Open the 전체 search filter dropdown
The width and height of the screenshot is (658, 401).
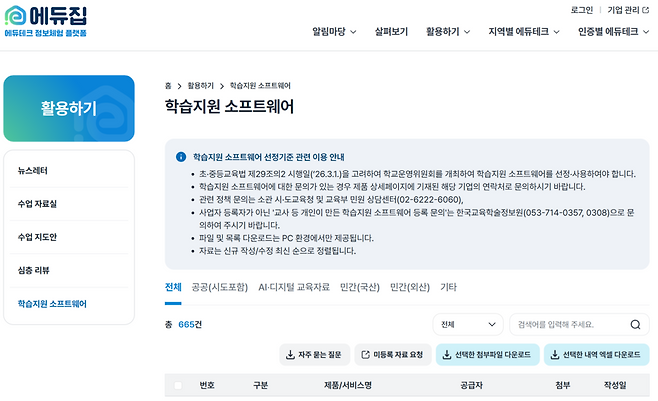tap(468, 324)
